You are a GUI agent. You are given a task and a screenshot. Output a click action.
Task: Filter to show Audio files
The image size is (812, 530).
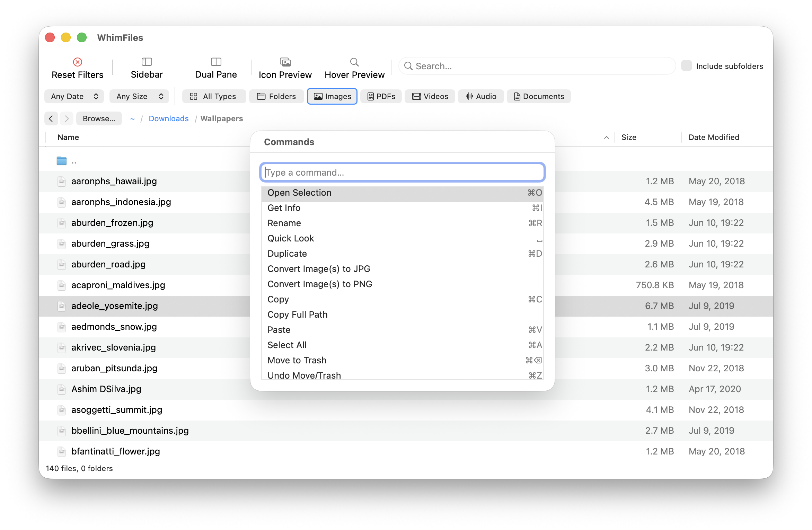481,96
